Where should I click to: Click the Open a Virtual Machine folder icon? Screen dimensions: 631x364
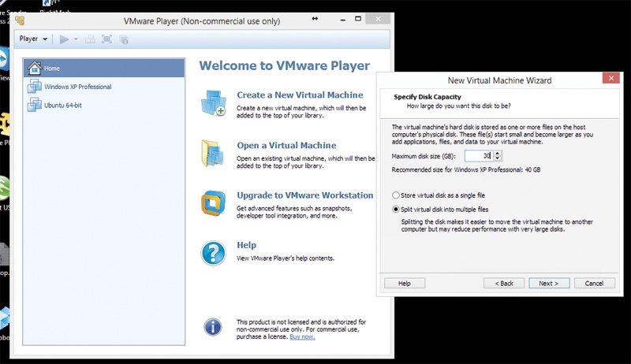coord(212,154)
